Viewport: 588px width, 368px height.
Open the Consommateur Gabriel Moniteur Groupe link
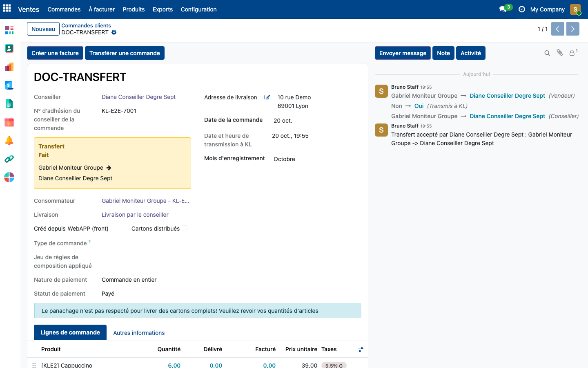[145, 201]
